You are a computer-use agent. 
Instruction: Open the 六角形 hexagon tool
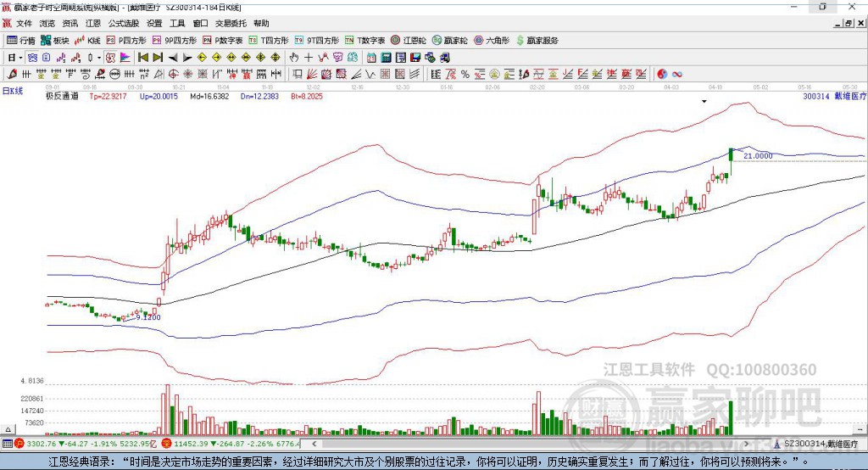[492, 41]
